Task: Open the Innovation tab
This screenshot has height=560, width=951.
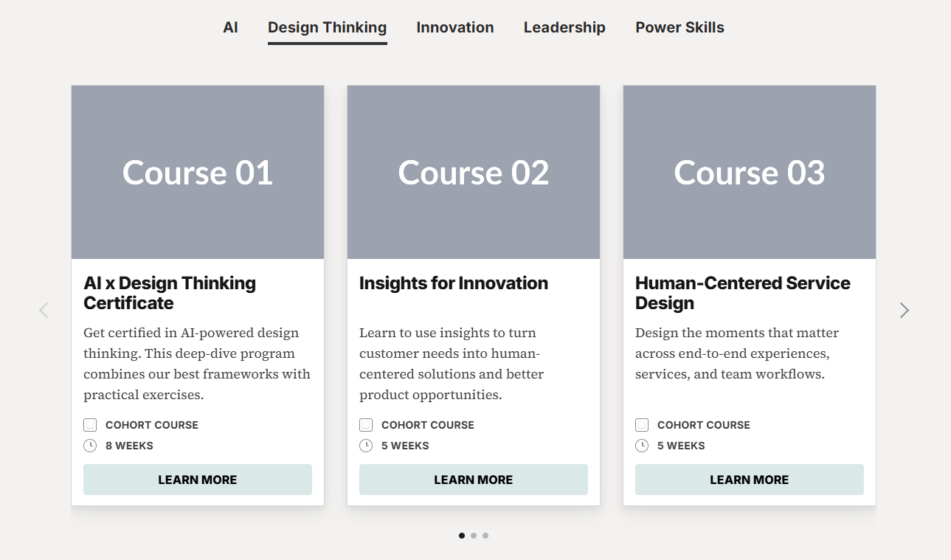Action: (x=455, y=28)
